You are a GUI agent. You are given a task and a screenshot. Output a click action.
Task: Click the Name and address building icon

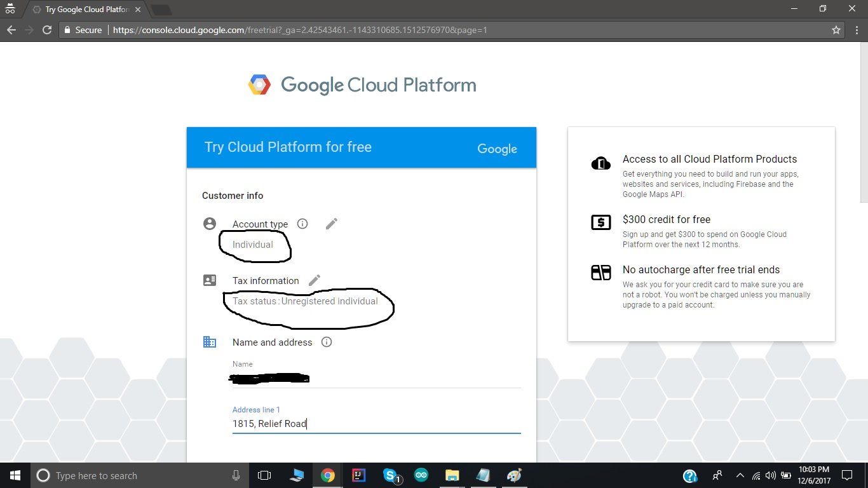[210, 342]
